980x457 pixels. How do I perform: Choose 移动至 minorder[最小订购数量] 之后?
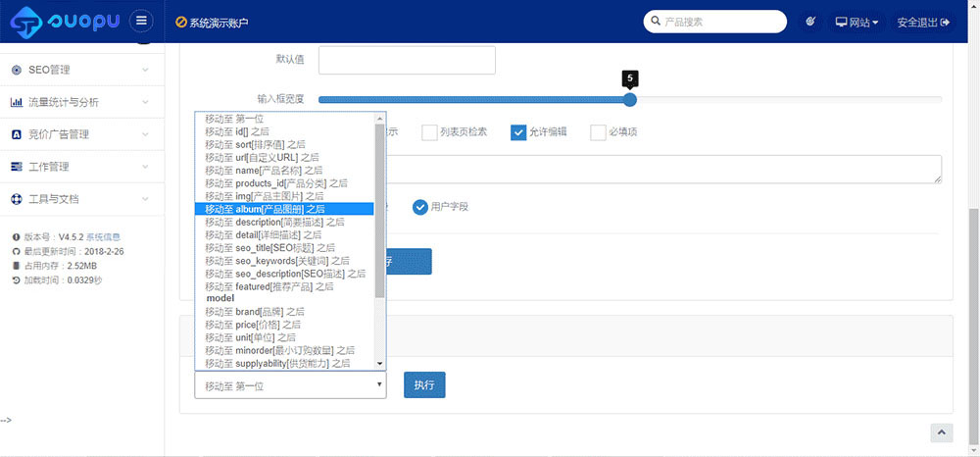(x=284, y=350)
